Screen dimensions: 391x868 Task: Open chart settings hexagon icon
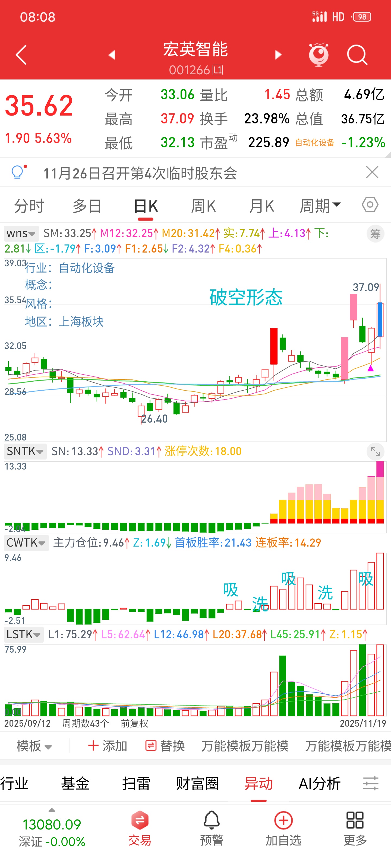point(370,205)
